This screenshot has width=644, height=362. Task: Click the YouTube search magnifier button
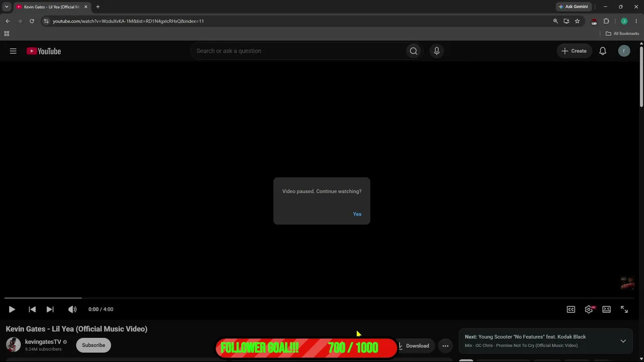414,51
